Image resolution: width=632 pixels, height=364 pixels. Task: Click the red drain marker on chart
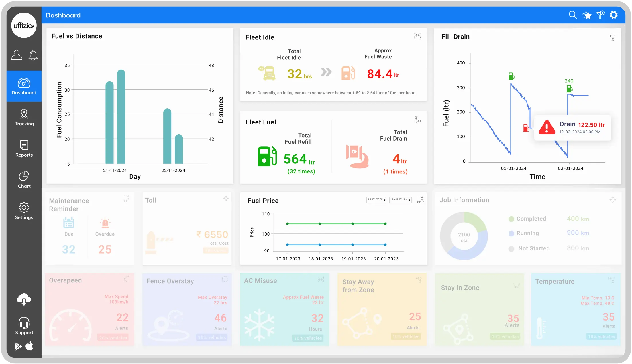[526, 128]
